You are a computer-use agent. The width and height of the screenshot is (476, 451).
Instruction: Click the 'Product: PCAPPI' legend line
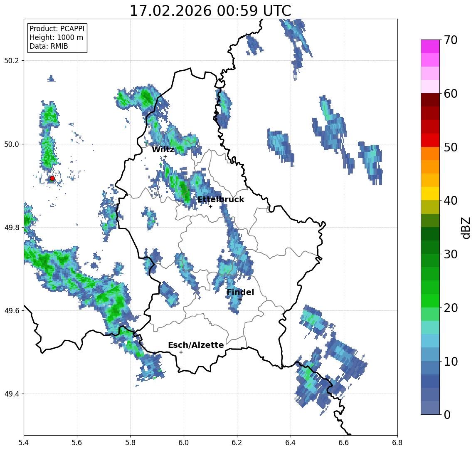click(x=57, y=29)
